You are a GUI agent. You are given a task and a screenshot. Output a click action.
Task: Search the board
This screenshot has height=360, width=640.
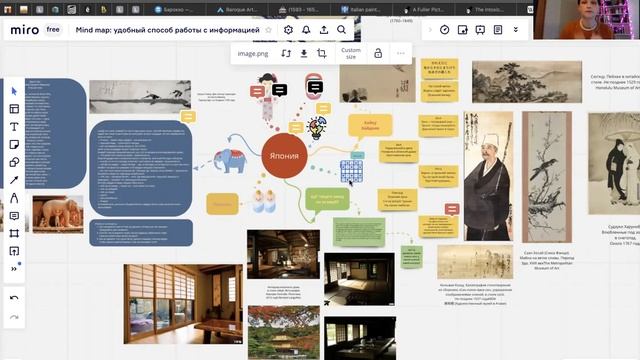[x=342, y=30]
